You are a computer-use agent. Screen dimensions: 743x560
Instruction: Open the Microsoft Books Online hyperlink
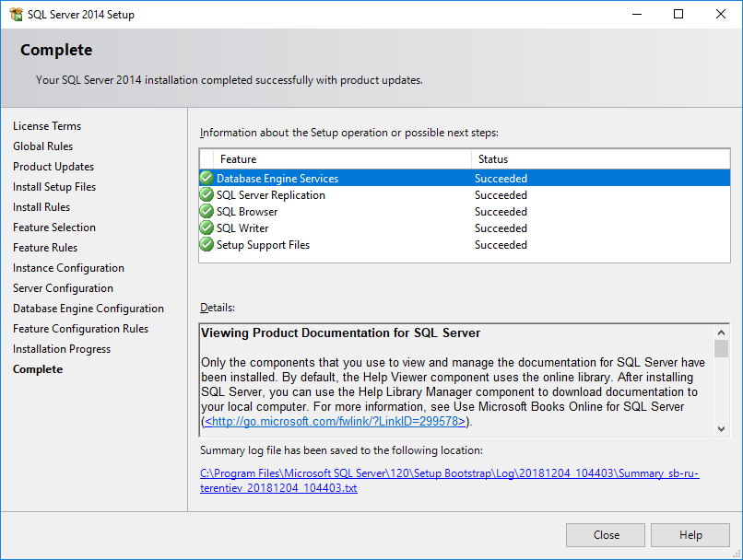(x=332, y=421)
